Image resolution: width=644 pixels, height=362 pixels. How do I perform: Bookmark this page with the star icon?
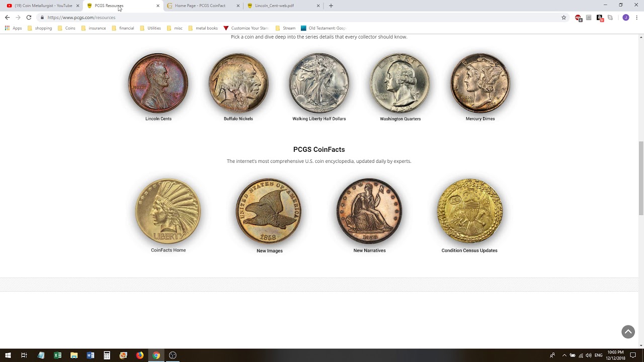(563, 18)
